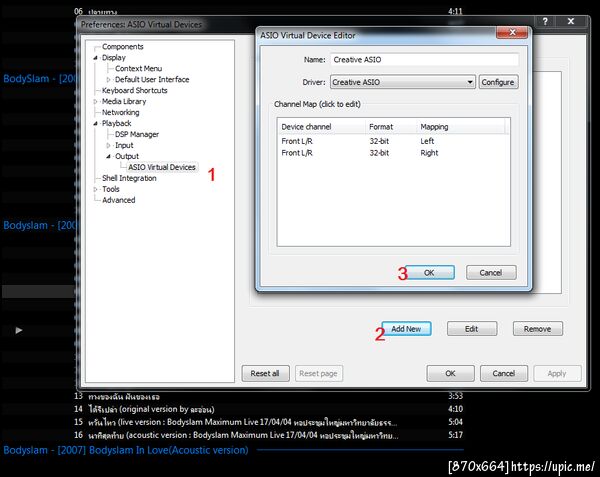Click the Remove button in Preferences
Viewport: 600px width, 477px height.
point(538,329)
